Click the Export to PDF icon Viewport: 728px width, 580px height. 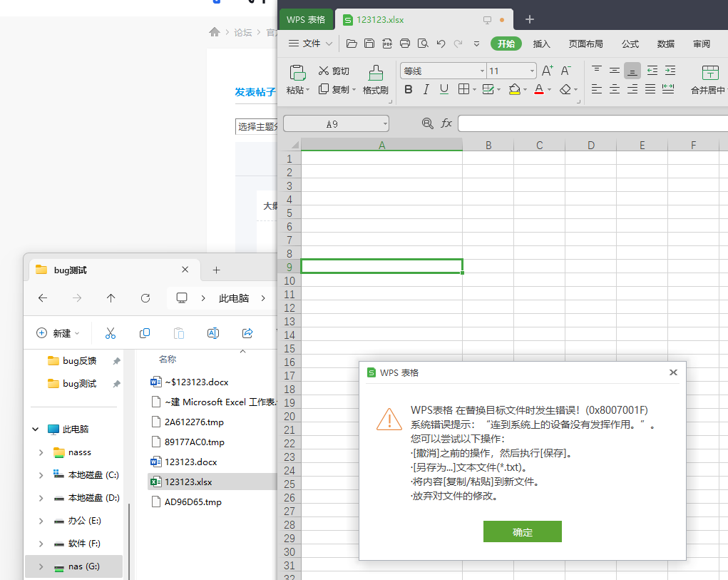click(x=387, y=44)
